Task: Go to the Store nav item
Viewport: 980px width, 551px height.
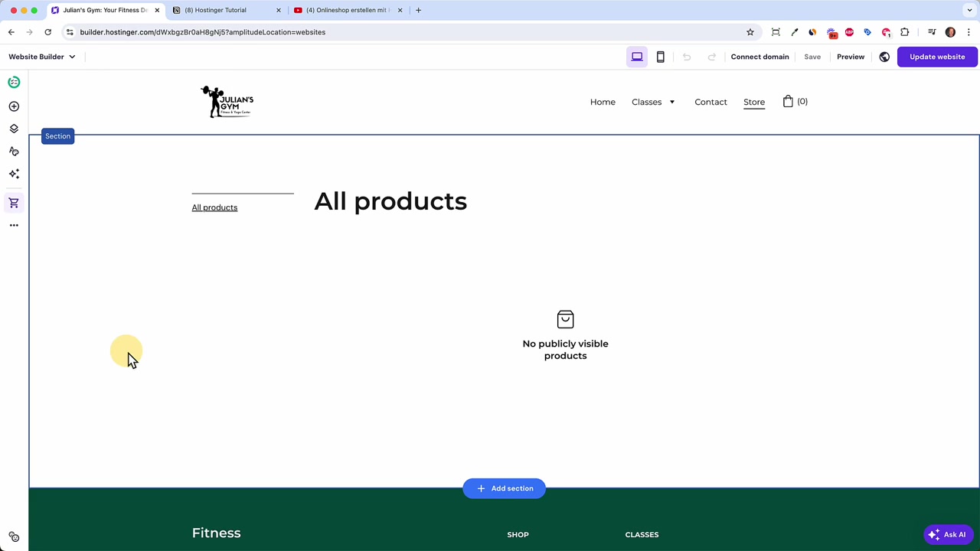Action: pos(754,102)
